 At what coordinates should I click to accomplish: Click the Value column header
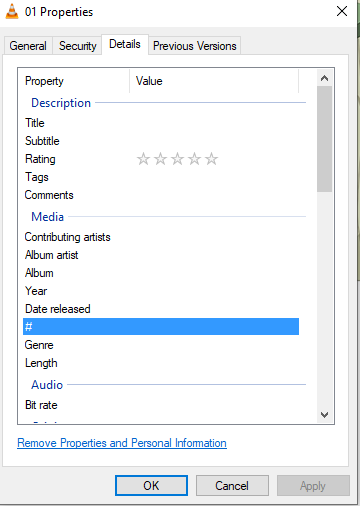[x=214, y=81]
